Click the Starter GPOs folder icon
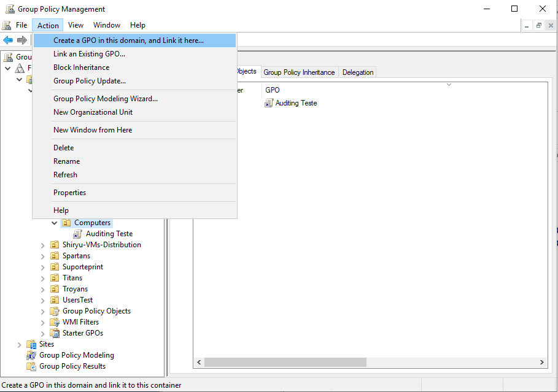Screen dimensions: 558x392 [x=55, y=333]
